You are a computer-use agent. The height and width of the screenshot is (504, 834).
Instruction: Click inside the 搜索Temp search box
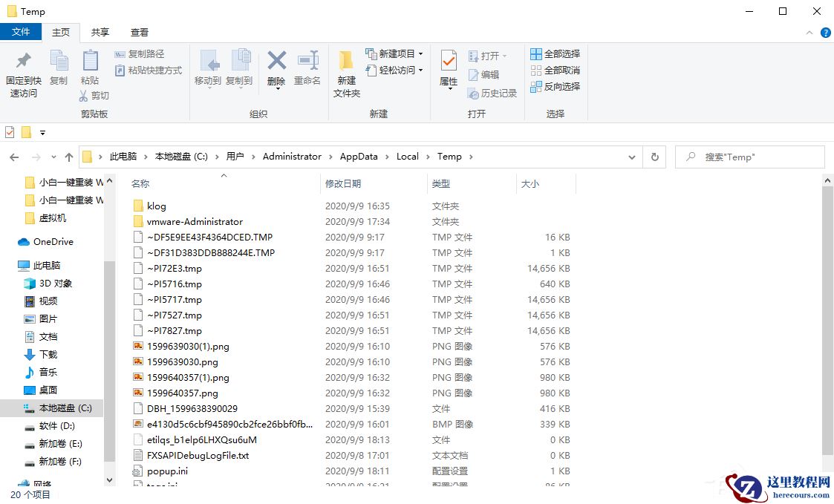pos(749,157)
